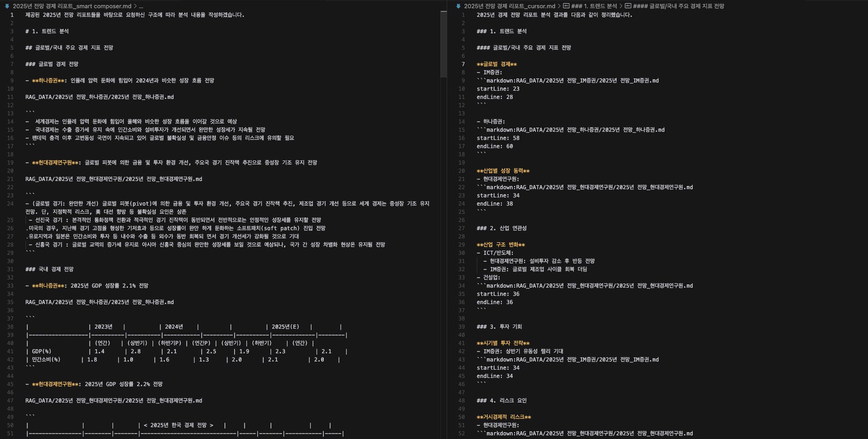This screenshot has width=868, height=439.
Task: Open the '#### 글로벌/국내 주요 경제 지표 전망' breadcrumb segment
Action: pyautogui.click(x=679, y=6)
